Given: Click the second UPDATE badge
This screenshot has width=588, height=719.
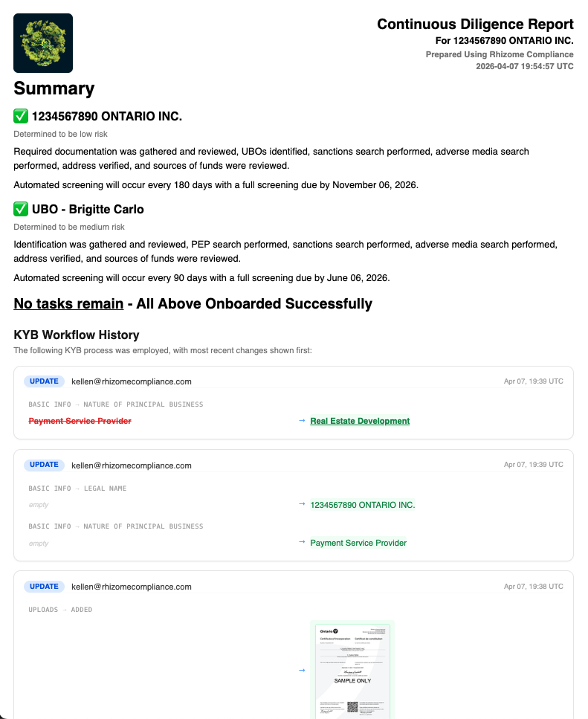Looking at the screenshot, I should [x=44, y=465].
